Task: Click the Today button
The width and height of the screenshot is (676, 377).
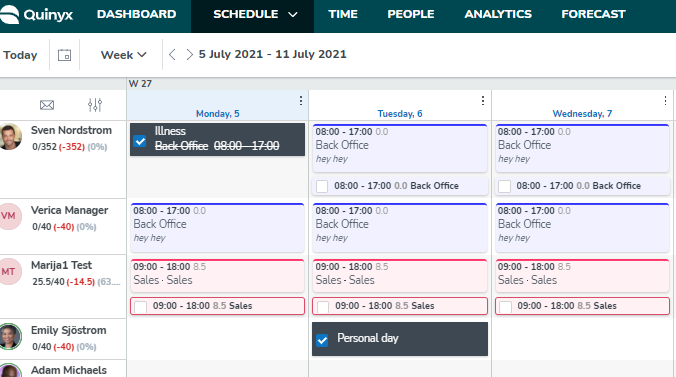Action: point(20,55)
